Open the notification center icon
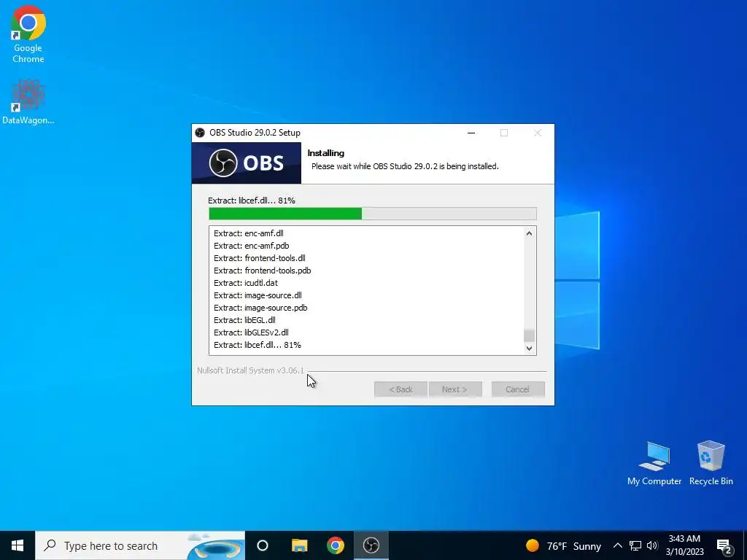The width and height of the screenshot is (747, 560). [724, 546]
